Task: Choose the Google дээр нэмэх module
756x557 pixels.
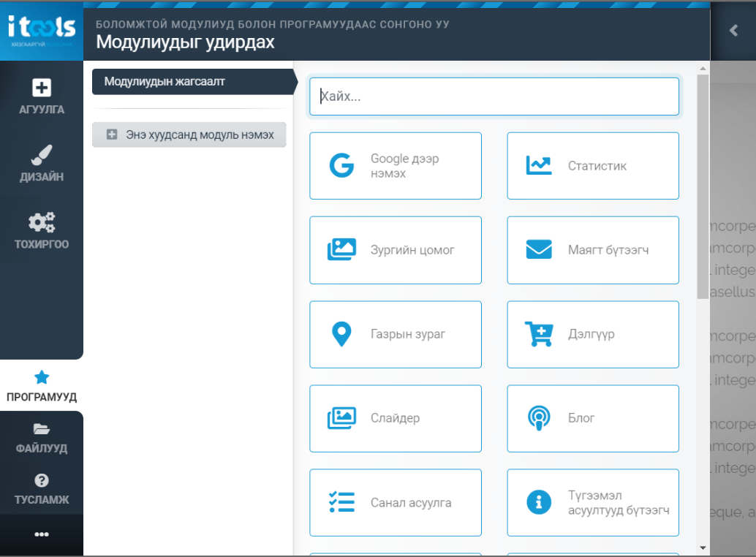Action: point(396,166)
